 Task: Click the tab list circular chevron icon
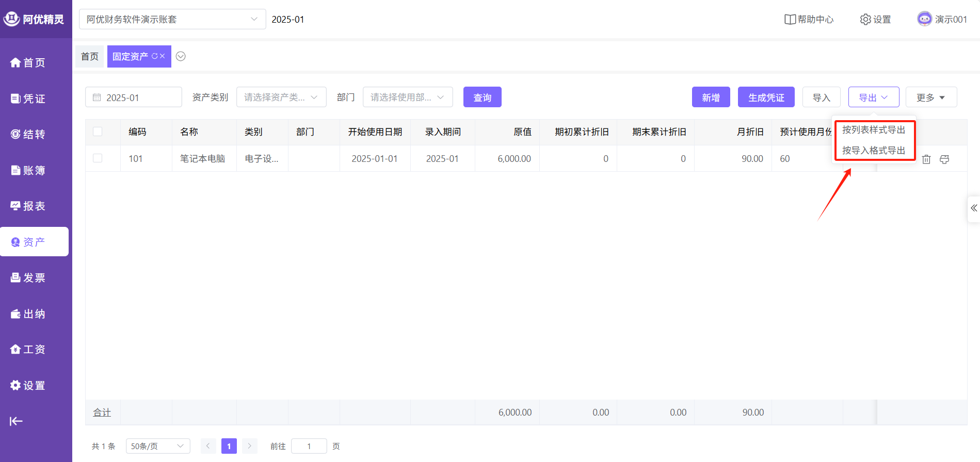tap(181, 56)
